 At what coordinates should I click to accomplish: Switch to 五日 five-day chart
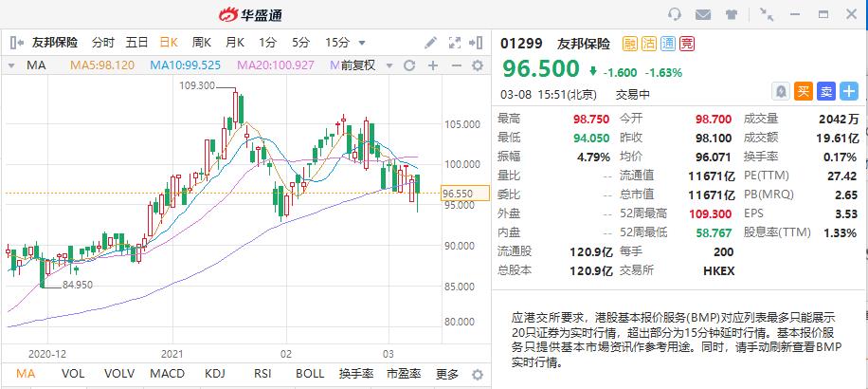click(136, 43)
